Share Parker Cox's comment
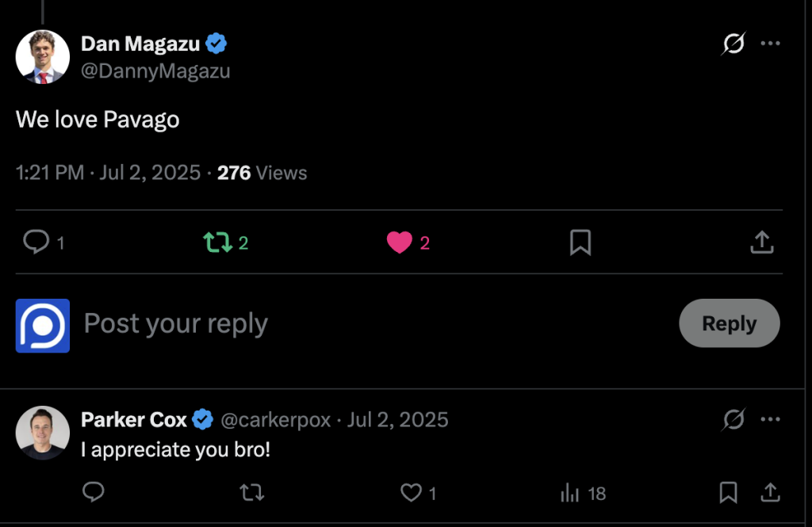The image size is (812, 527). pyautogui.click(x=770, y=493)
